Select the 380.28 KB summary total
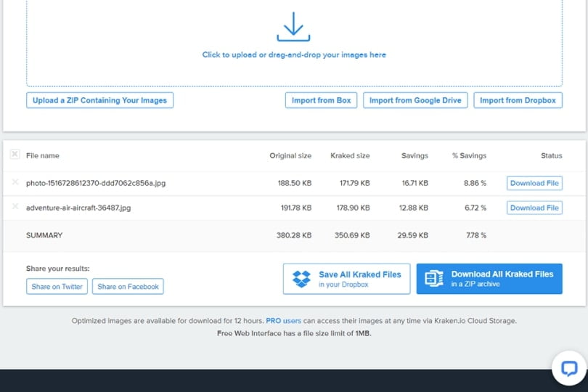Screen dimensions: 588x392 point(294,235)
